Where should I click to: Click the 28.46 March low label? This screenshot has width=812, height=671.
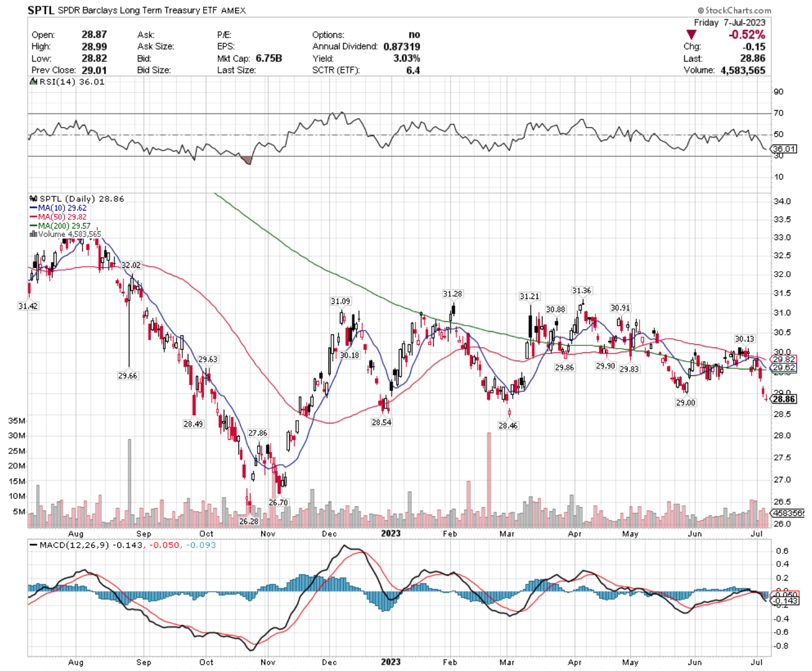click(508, 426)
